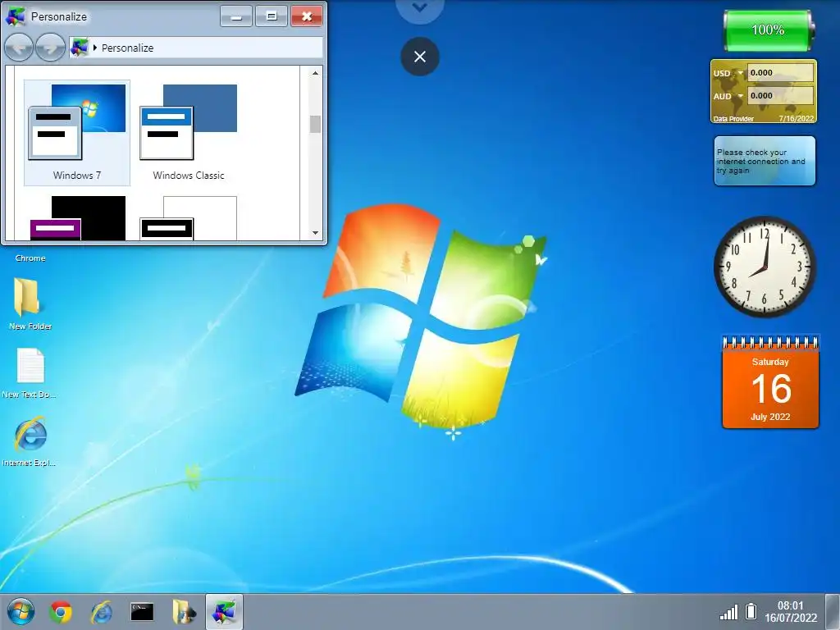This screenshot has width=840, height=630.
Task: Open the New Folder desktop icon
Action: (x=30, y=304)
